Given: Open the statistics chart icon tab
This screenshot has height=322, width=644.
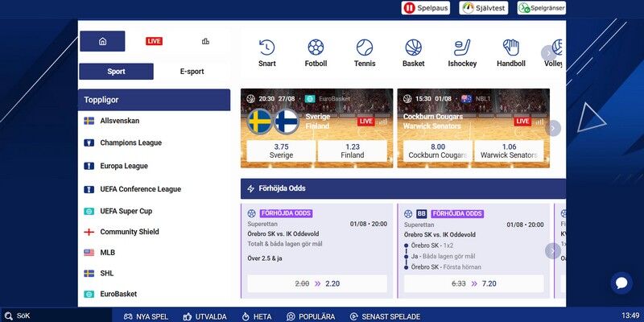Looking at the screenshot, I should tap(205, 41).
